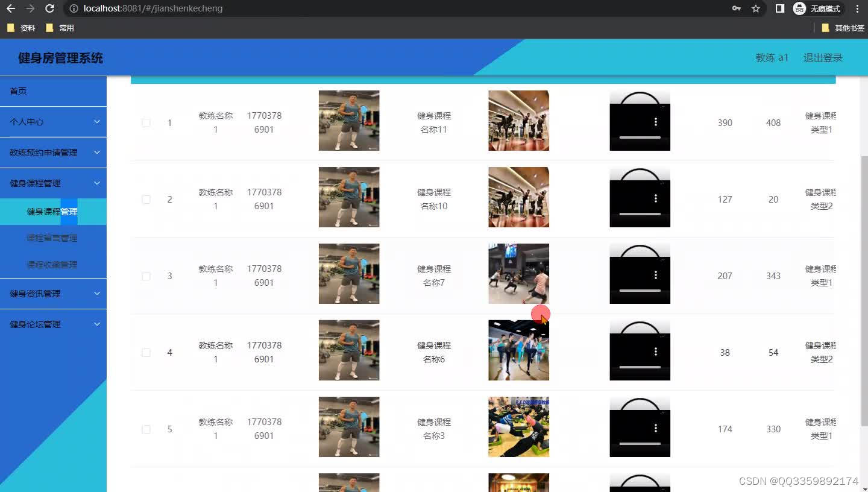The image size is (868, 492).
Task: Seek video progress bar in row 3
Action: (640, 291)
